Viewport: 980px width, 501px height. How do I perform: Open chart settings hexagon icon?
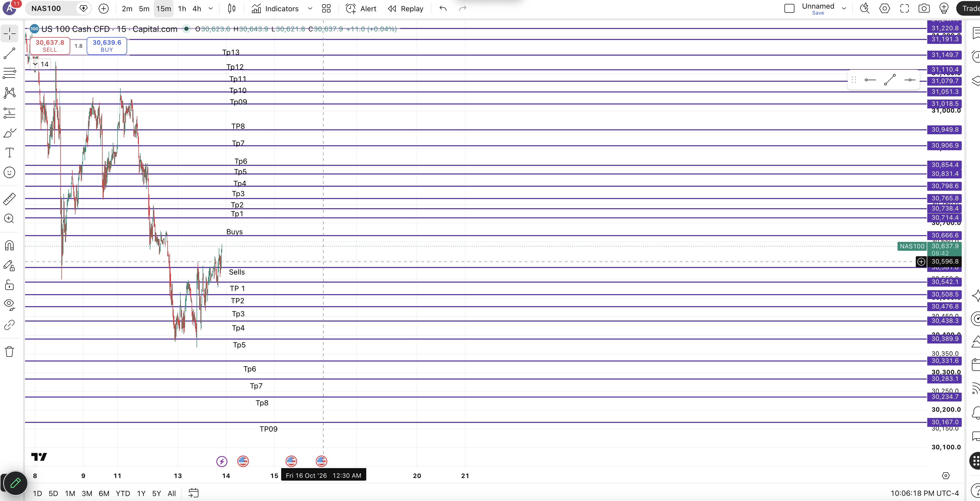[x=884, y=9]
